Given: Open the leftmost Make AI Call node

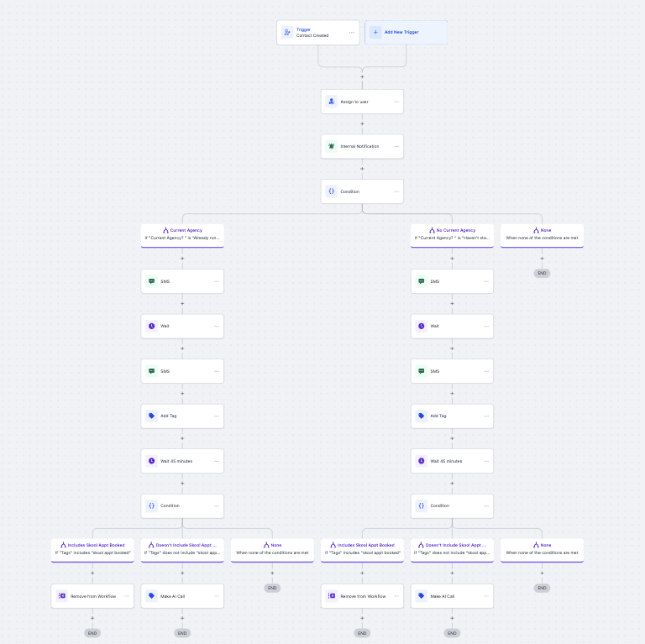Looking at the screenshot, I should click(182, 596).
